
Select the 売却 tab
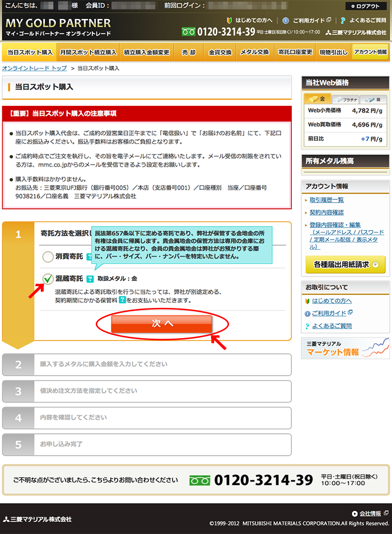189,52
